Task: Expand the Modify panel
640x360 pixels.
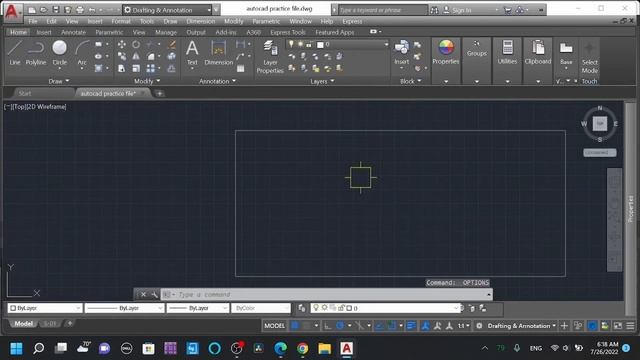Action: [x=147, y=81]
